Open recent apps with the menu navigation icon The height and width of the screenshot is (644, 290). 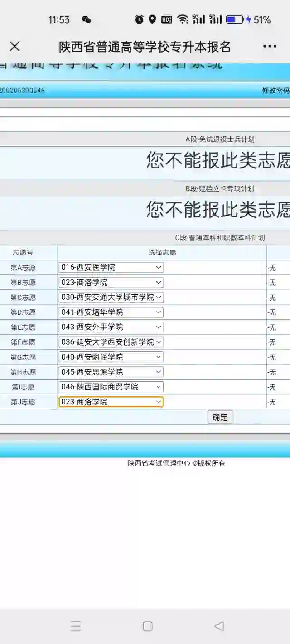[x=76, y=626]
